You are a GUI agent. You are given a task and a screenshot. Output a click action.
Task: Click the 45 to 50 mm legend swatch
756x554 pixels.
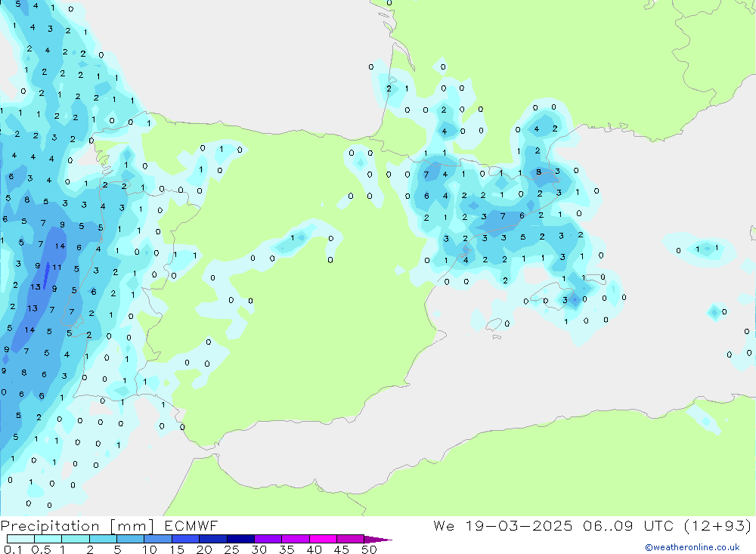[351, 539]
